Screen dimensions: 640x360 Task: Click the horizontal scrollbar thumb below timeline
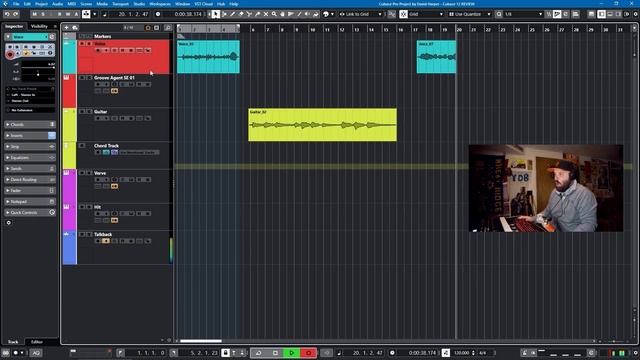201,341
